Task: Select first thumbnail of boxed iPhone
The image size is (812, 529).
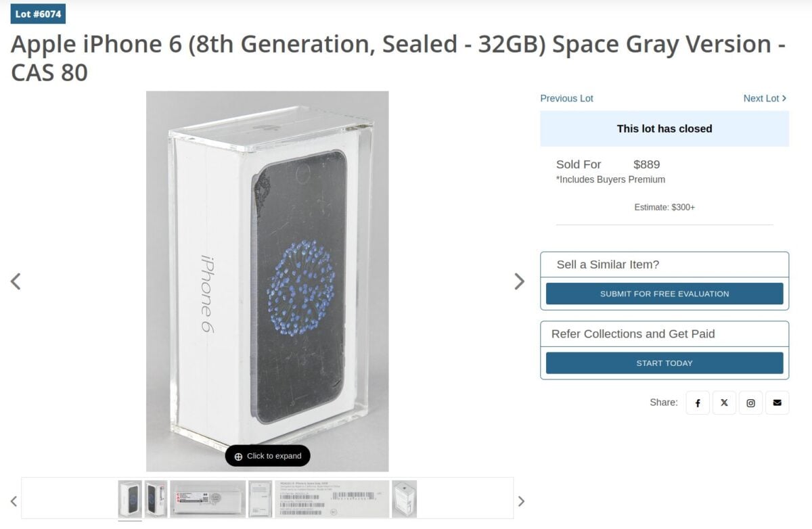Action: pyautogui.click(x=130, y=499)
